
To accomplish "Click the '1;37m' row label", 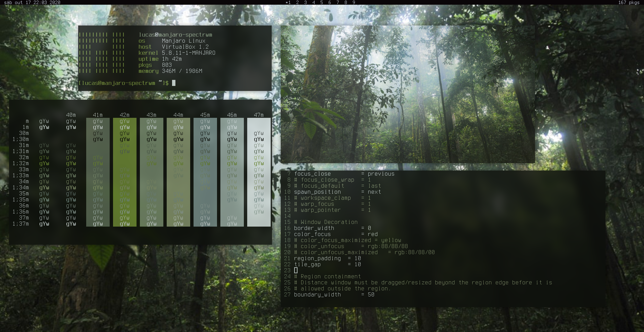I will click(20, 224).
